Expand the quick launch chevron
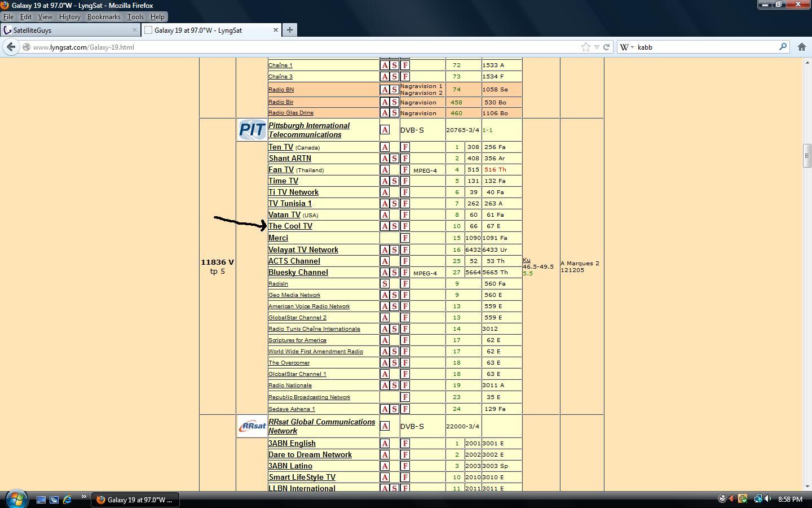This screenshot has height=508, width=812. coord(83,497)
